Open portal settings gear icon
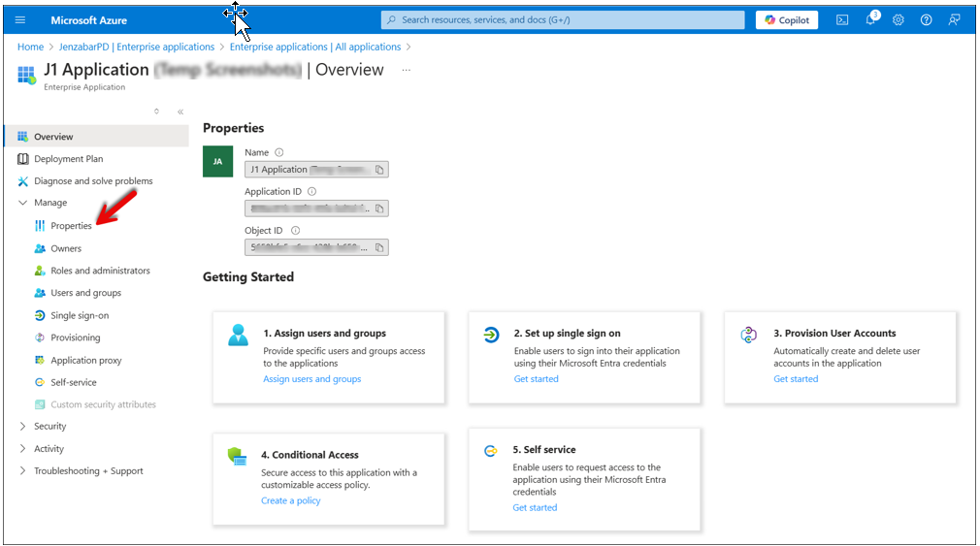The height and width of the screenshot is (546, 980). [x=898, y=20]
